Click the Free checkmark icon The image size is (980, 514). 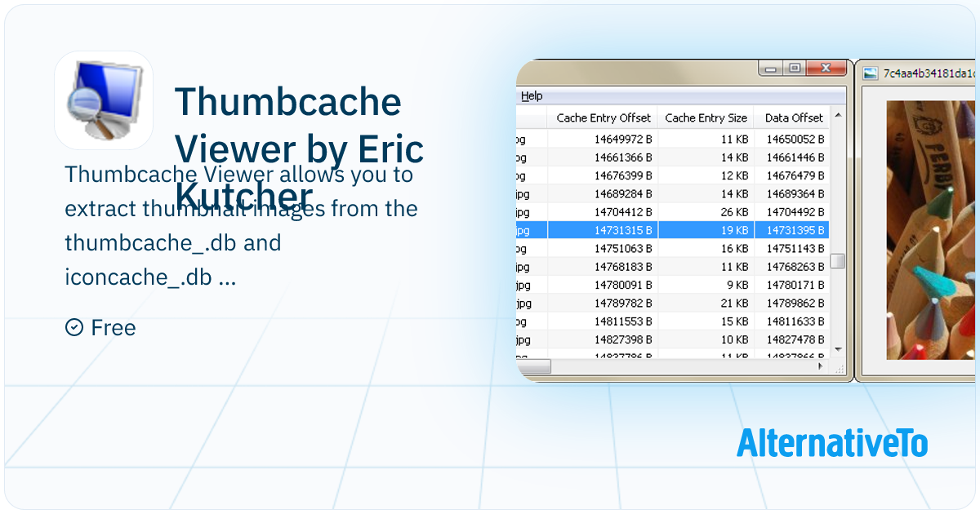[x=73, y=327]
